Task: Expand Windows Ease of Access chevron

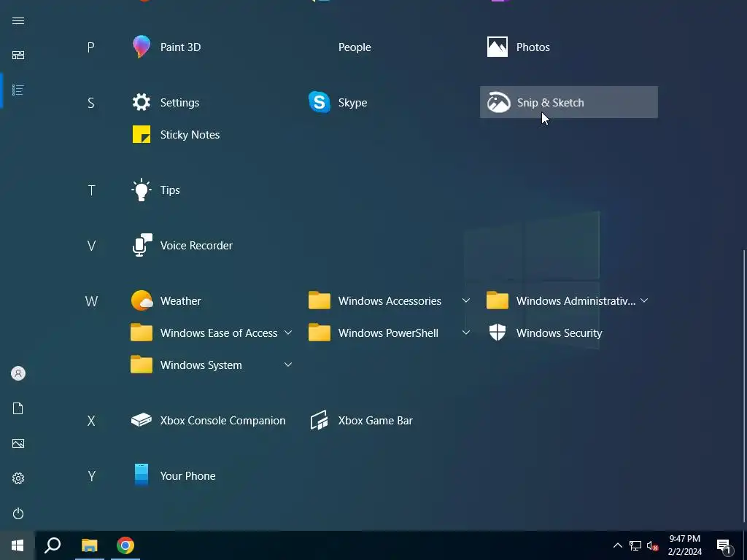Action: [x=287, y=332]
